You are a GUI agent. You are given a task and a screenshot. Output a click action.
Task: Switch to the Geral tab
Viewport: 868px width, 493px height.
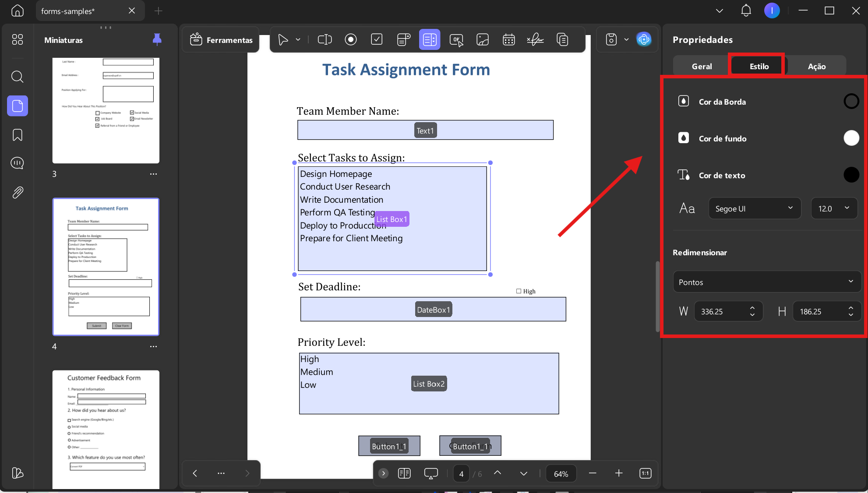point(702,66)
